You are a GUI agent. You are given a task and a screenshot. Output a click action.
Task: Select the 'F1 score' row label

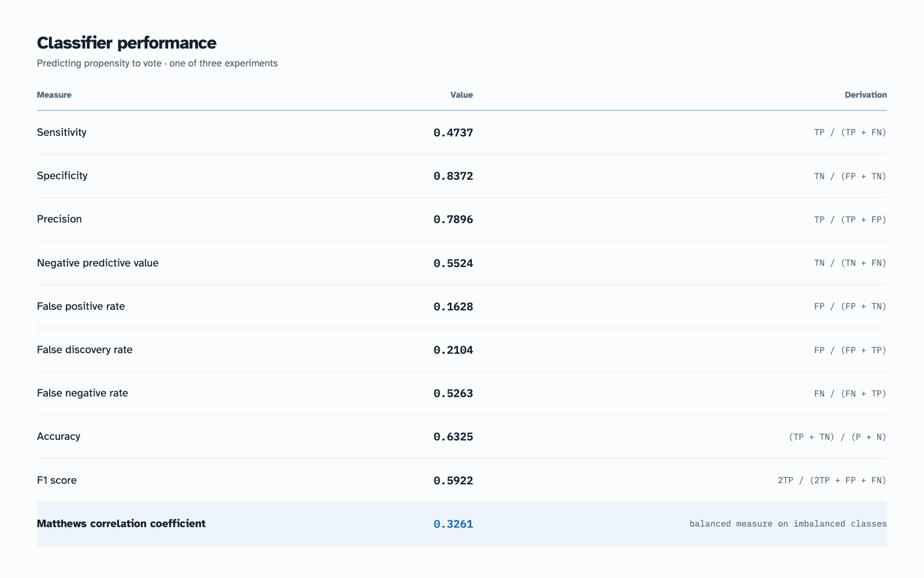click(57, 480)
